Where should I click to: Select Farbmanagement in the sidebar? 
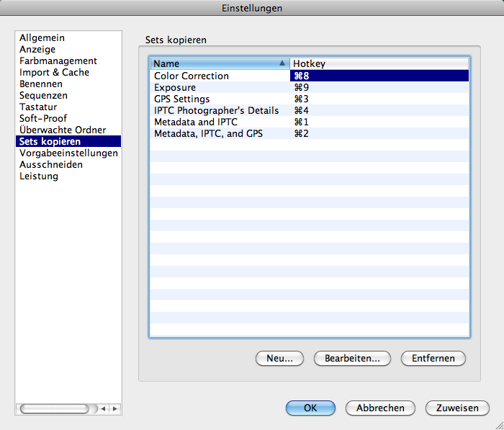[x=58, y=61]
